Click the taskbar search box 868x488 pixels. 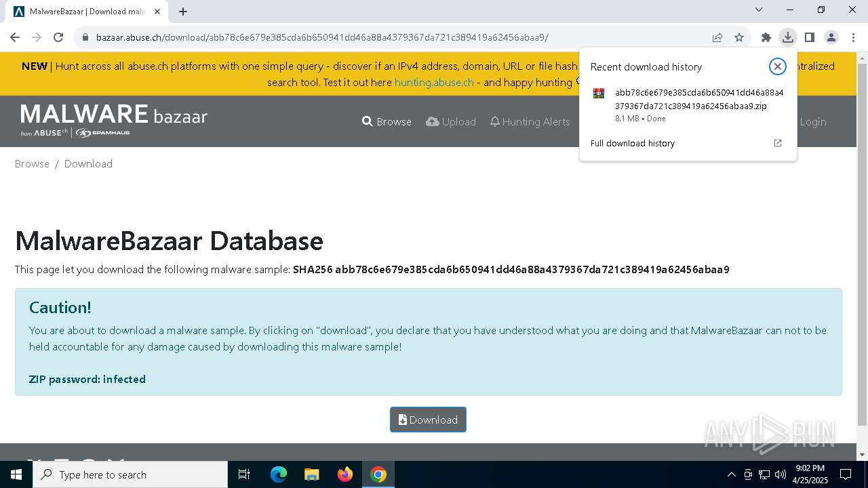pyautogui.click(x=130, y=474)
